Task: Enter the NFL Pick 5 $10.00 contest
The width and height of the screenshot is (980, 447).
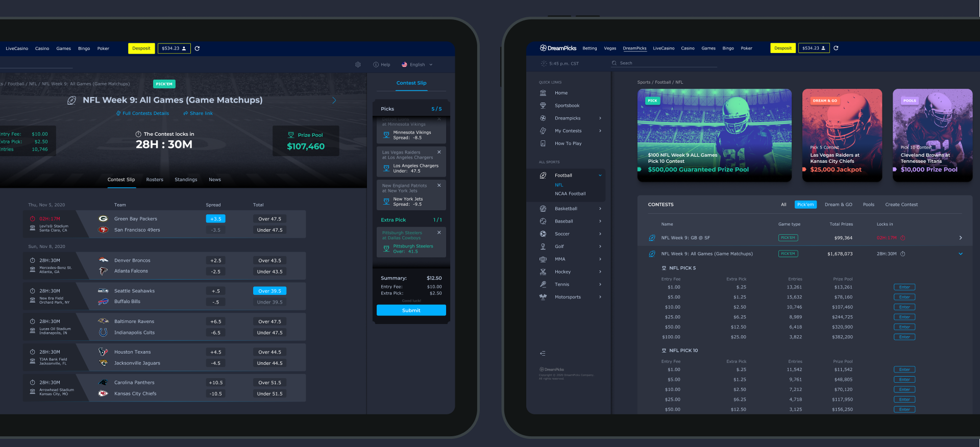Action: click(904, 307)
